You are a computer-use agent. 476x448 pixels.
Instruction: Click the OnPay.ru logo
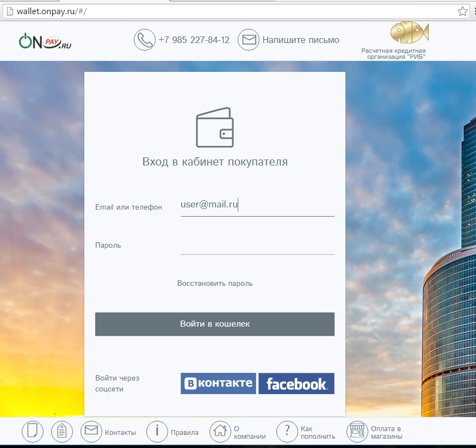[45, 41]
